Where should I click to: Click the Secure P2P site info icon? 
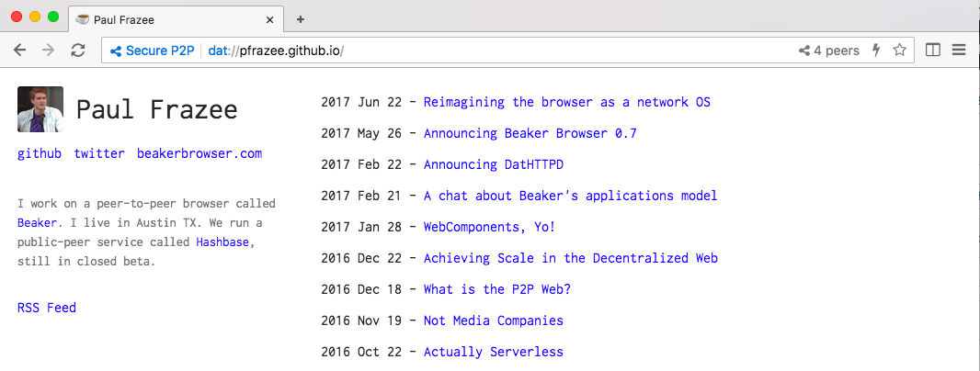pos(117,51)
